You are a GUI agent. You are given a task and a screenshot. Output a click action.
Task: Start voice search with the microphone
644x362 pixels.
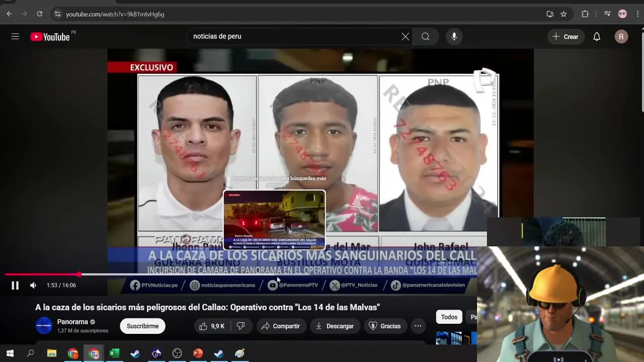454,37
